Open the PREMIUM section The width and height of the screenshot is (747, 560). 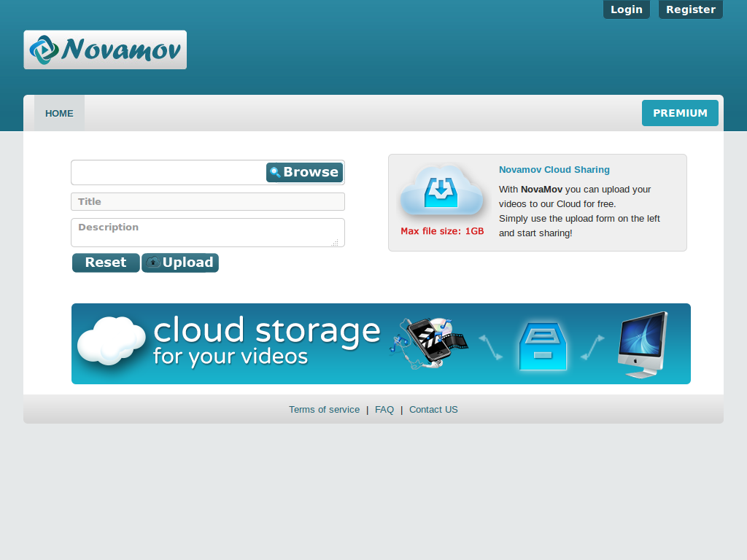click(x=680, y=113)
